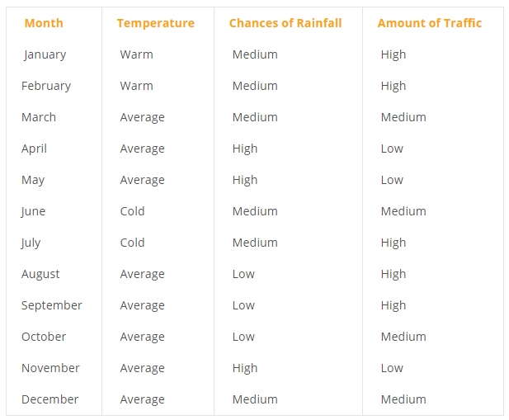509x420 pixels.
Task: Select the January month cell
Action: point(45,54)
